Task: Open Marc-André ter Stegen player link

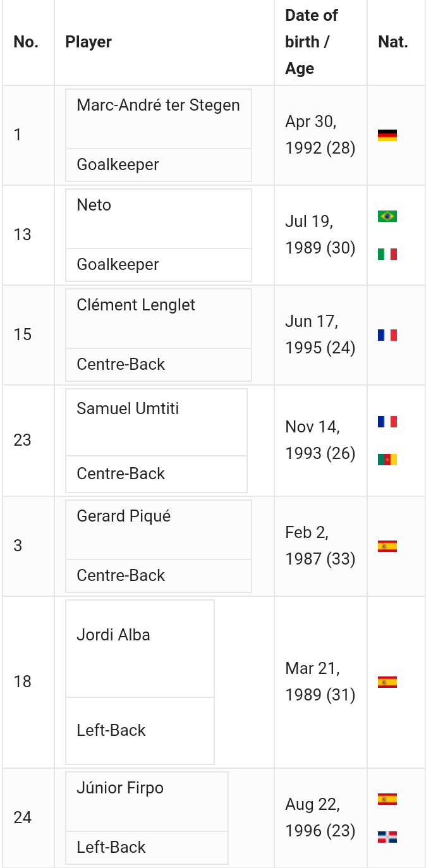Action: [158, 105]
